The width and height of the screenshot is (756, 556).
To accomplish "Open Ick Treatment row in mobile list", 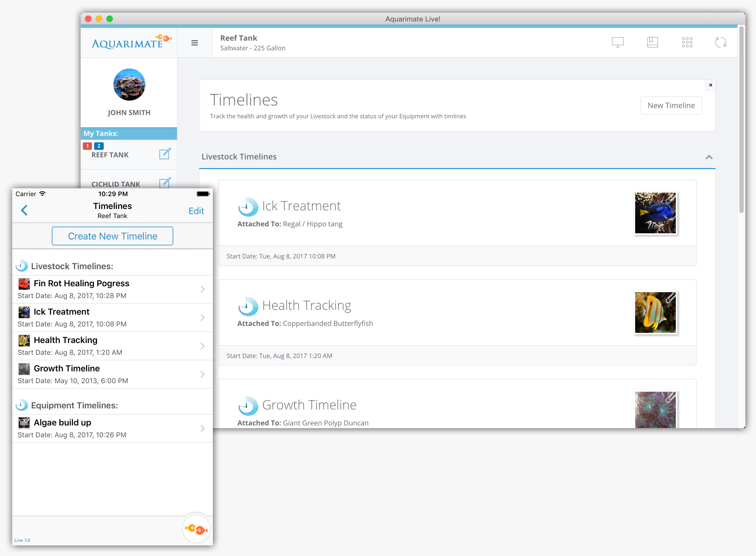I will (x=112, y=317).
